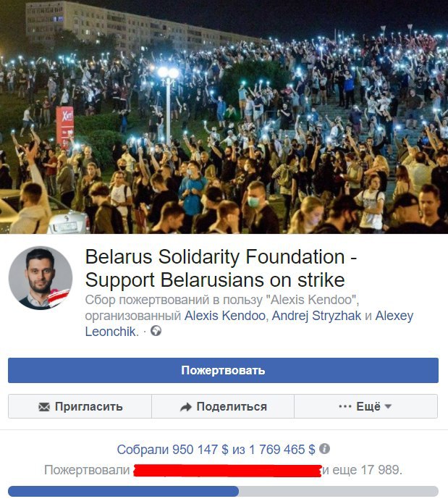Click the envelope icon on the Пригласить button
The width and height of the screenshot is (448, 504).
pyautogui.click(x=44, y=407)
